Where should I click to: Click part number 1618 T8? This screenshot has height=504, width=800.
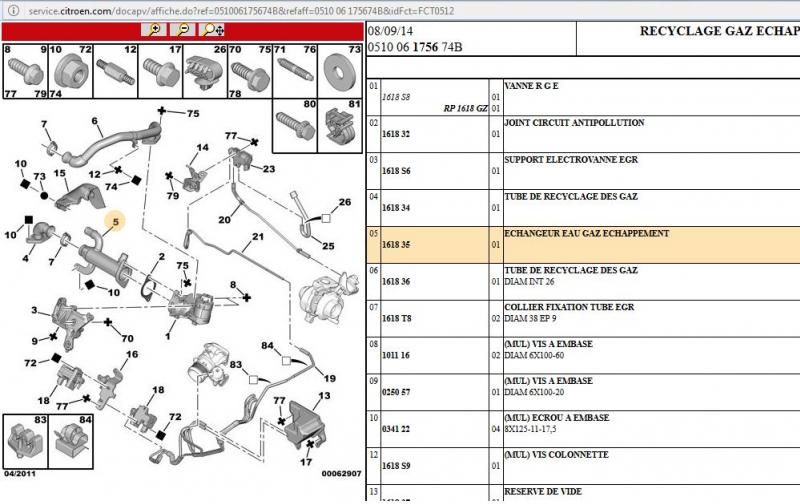click(396, 318)
